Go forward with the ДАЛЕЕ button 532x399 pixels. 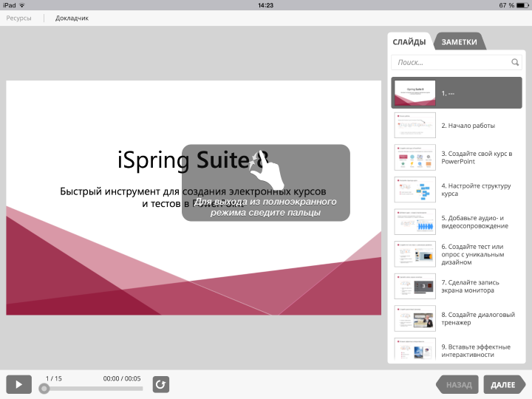[504, 385]
